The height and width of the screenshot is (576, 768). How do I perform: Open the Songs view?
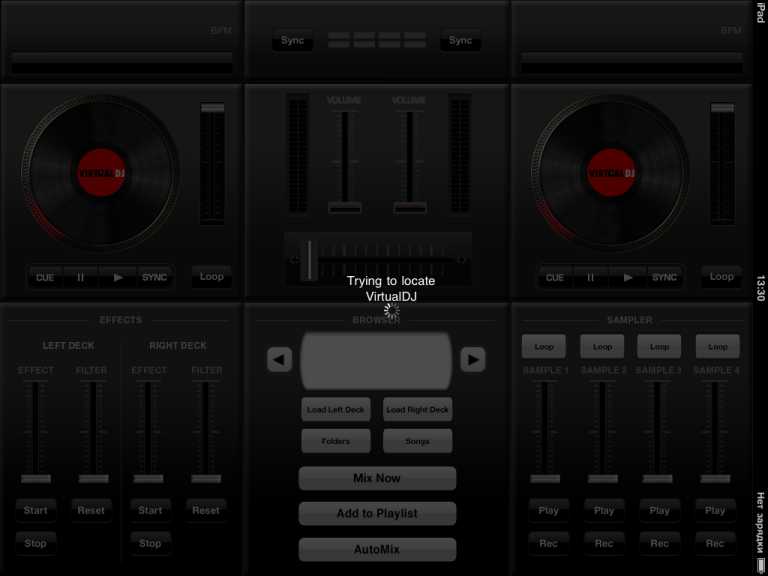tap(417, 441)
